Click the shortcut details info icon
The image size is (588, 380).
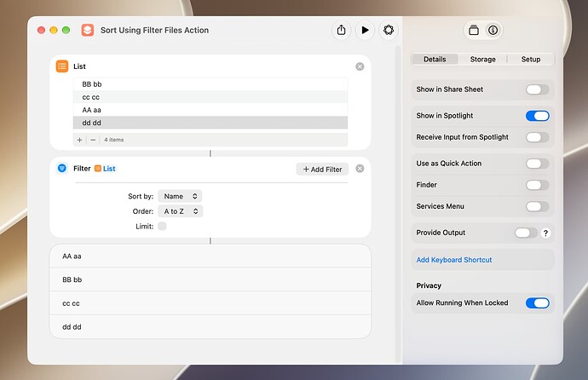point(493,30)
